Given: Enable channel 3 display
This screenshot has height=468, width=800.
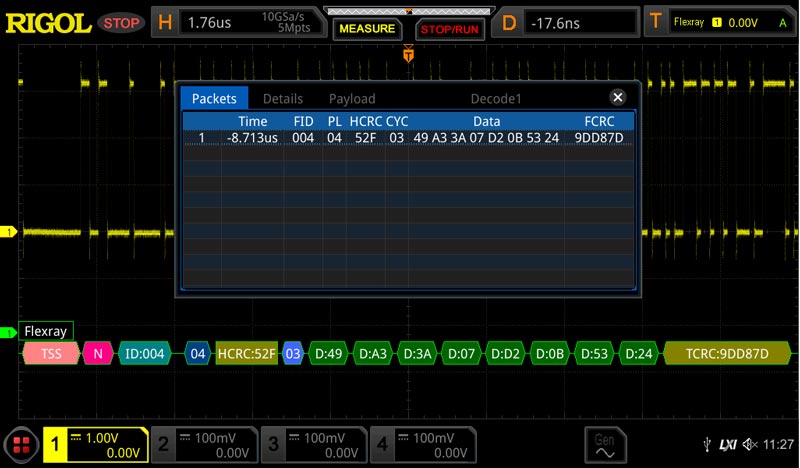Looking at the screenshot, I should (314, 445).
